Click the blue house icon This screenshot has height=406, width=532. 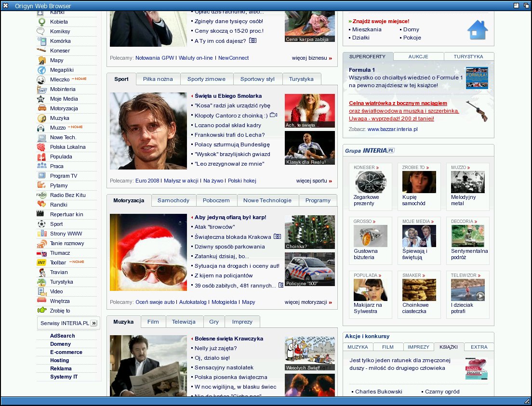pos(478,30)
